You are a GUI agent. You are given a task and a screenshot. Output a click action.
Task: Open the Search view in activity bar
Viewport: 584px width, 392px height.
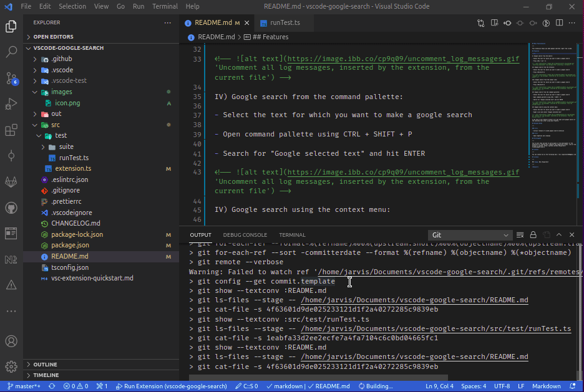[x=11, y=52]
